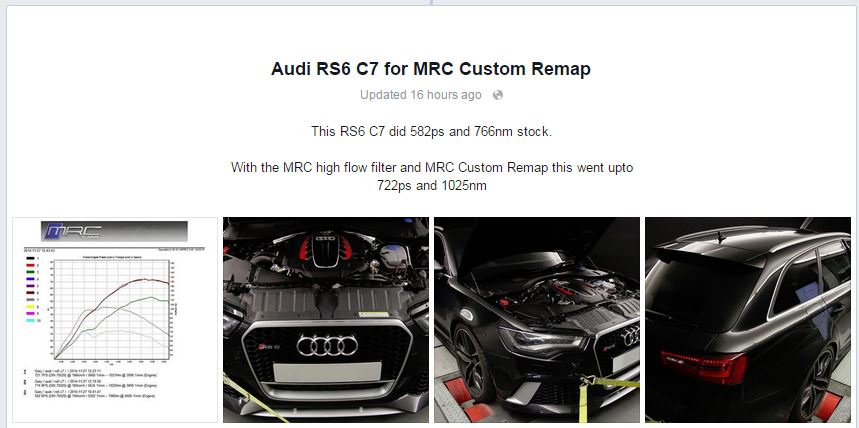Click the Audi four-rings emblem on the grille

click(x=327, y=345)
